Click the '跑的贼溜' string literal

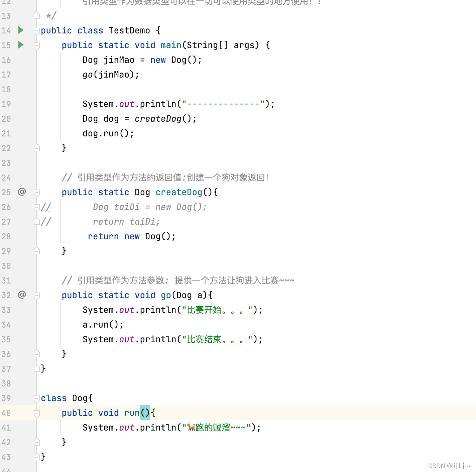[x=216, y=428]
